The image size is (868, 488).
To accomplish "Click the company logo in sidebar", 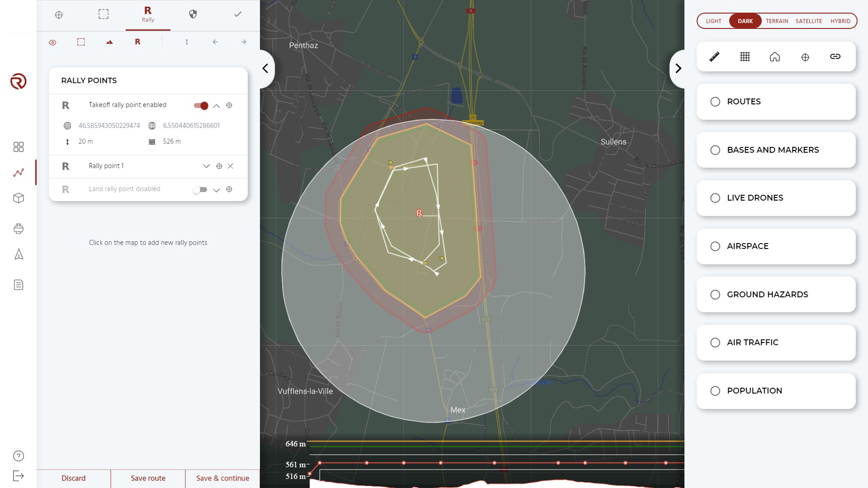I will coord(19,81).
